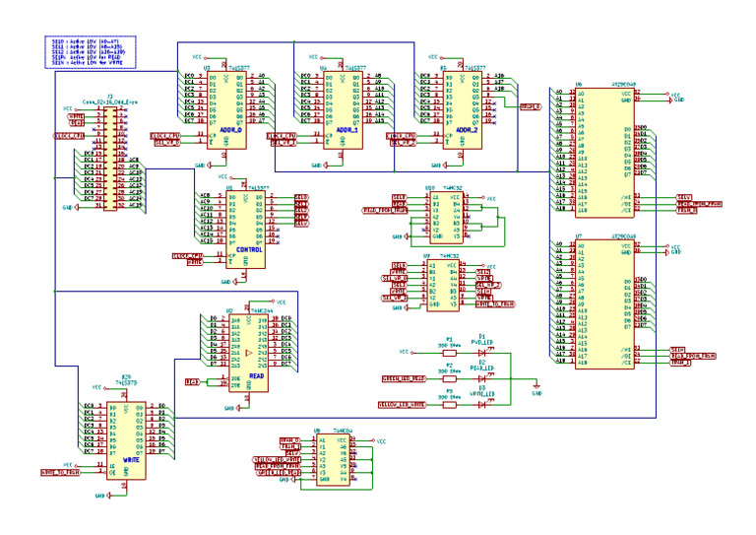Select the J1 2x16 connector symbol

coord(110,159)
